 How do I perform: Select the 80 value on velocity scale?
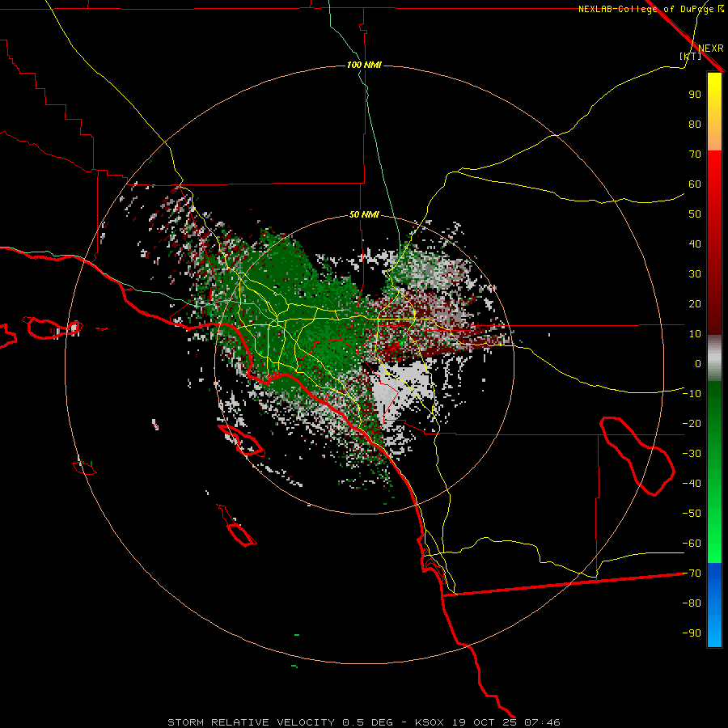pyautogui.click(x=695, y=125)
